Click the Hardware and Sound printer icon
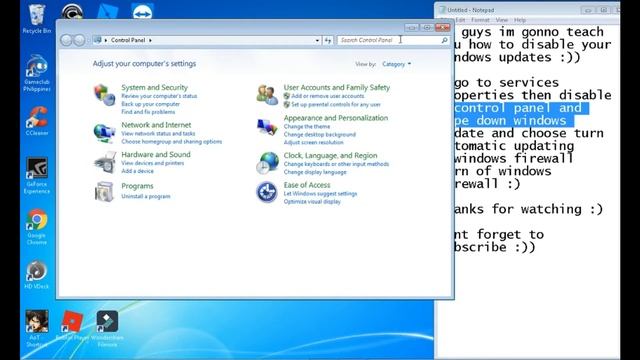640x360 pixels. pyautogui.click(x=104, y=162)
